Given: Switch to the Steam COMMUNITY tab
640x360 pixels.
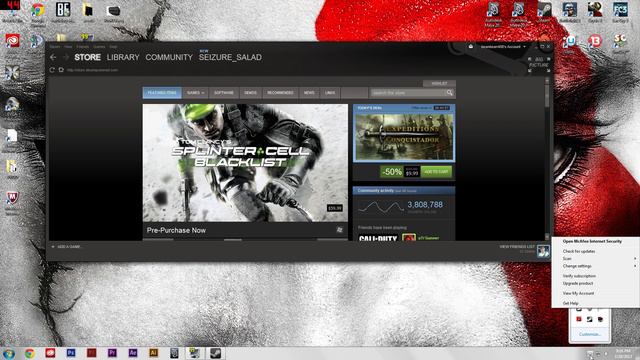Looking at the screenshot, I should coord(169,58).
